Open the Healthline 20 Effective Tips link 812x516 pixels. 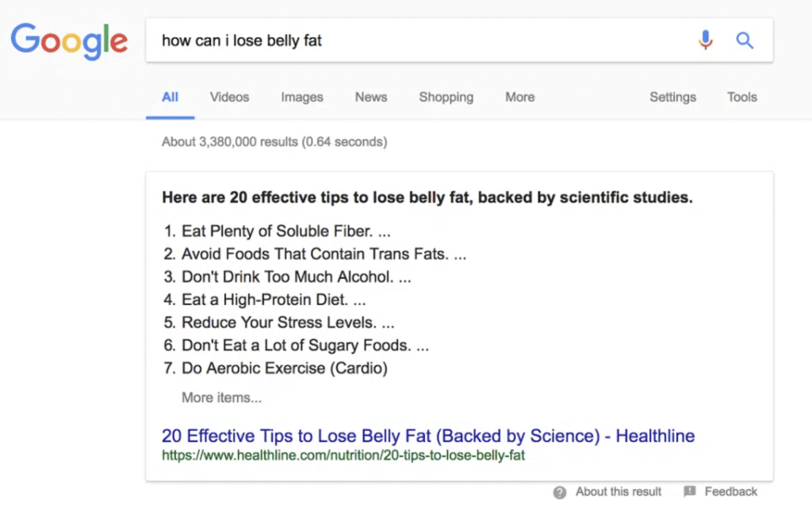tap(427, 435)
